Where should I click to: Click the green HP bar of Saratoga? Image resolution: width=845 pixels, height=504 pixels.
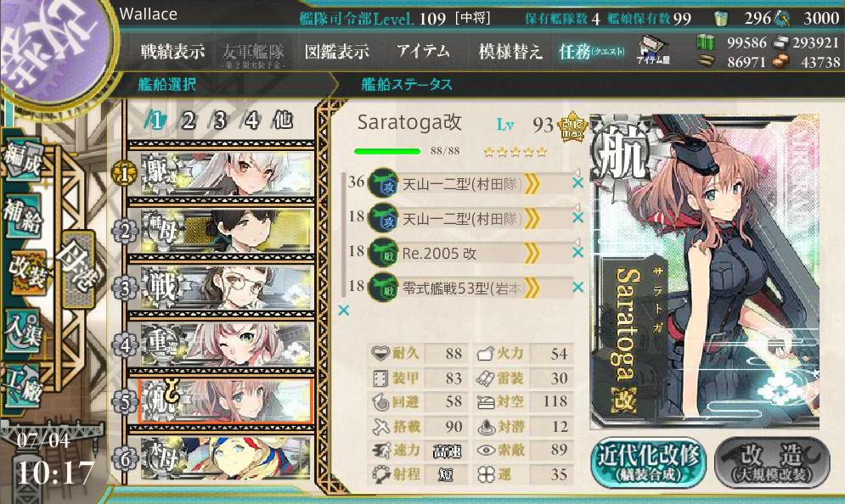[387, 151]
